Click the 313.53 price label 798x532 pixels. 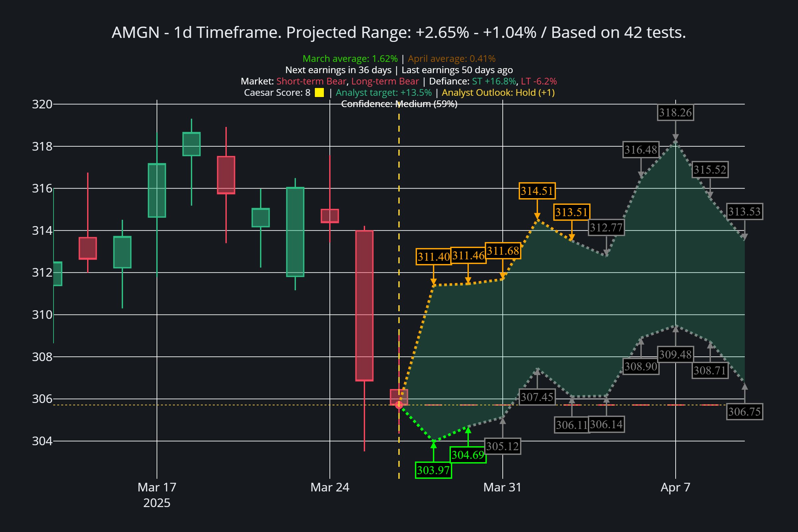744,212
